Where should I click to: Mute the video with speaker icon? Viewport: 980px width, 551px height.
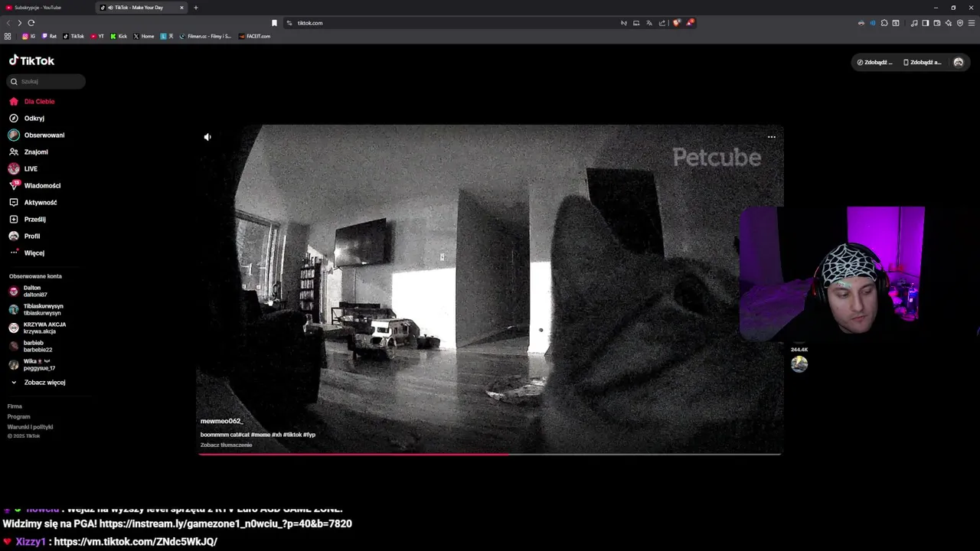207,137
